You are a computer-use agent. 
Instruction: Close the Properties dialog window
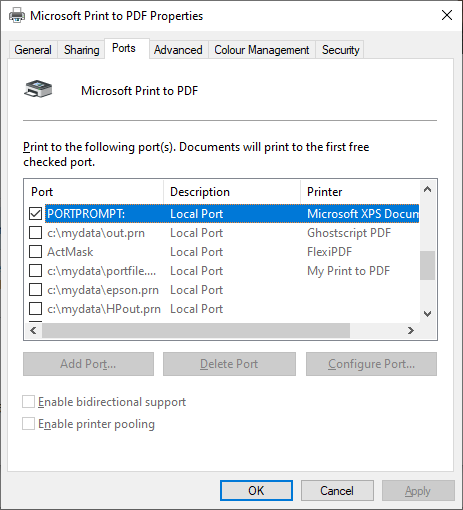(x=447, y=15)
